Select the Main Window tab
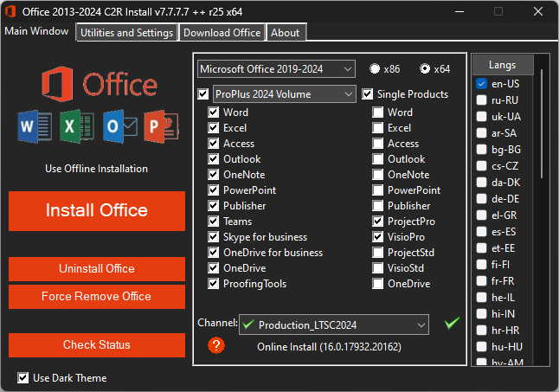This screenshot has width=559, height=392. click(x=36, y=31)
